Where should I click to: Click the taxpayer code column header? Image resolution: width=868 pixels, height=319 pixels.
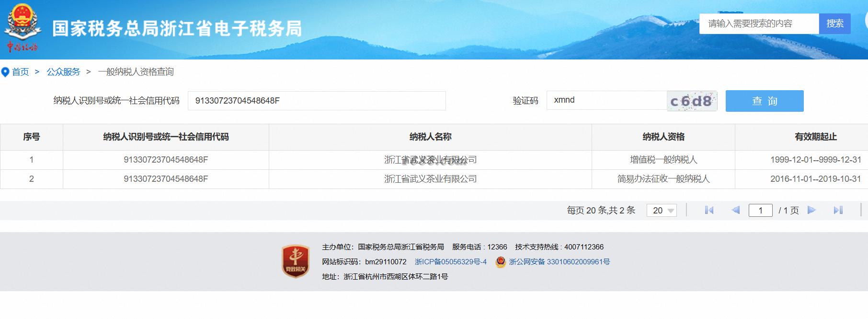[166, 137]
